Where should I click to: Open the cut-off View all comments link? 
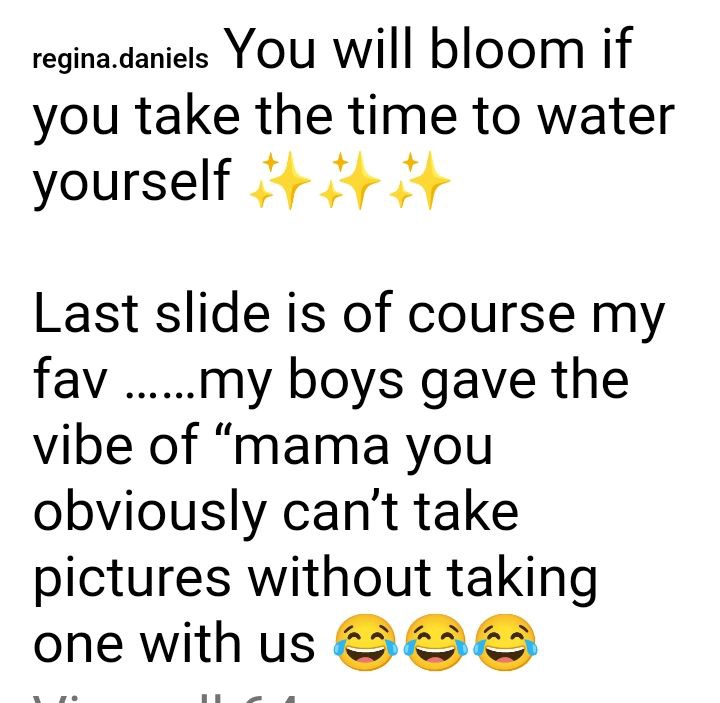click(165, 698)
